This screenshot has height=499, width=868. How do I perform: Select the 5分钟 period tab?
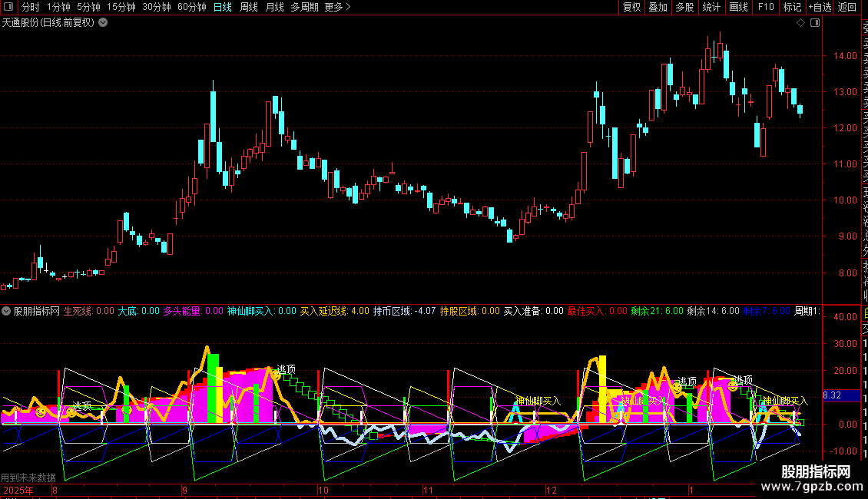(x=88, y=7)
